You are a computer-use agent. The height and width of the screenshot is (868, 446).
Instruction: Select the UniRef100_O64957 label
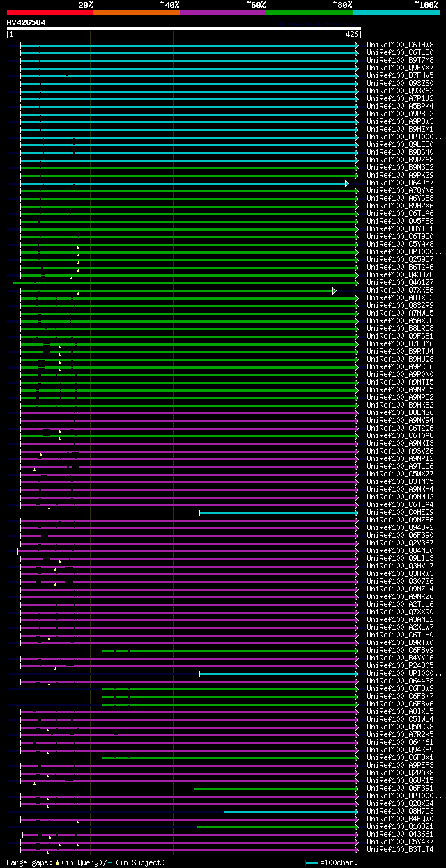(400, 183)
